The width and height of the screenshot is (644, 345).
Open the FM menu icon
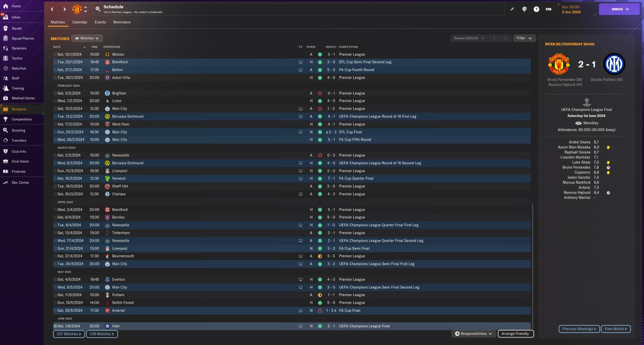pos(548,9)
